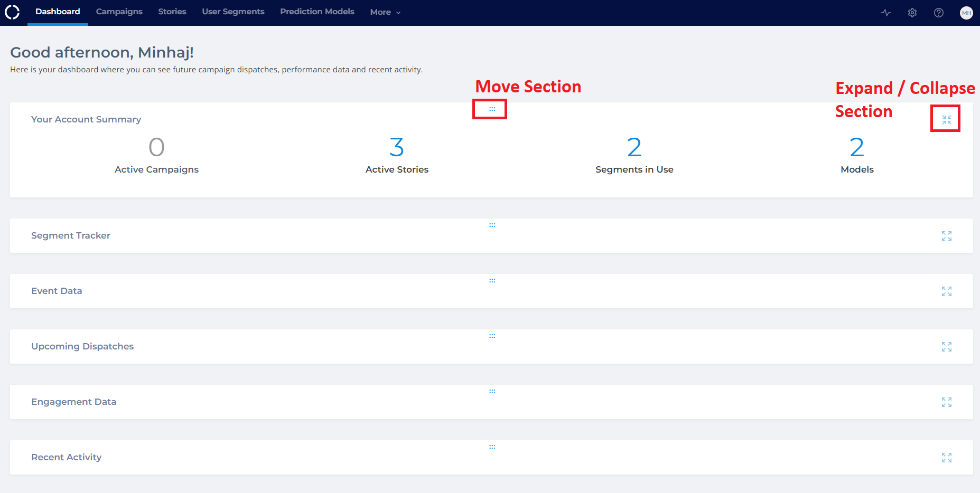Click the 0 Active Campaigns count
This screenshot has width=980, height=493.
coord(156,147)
